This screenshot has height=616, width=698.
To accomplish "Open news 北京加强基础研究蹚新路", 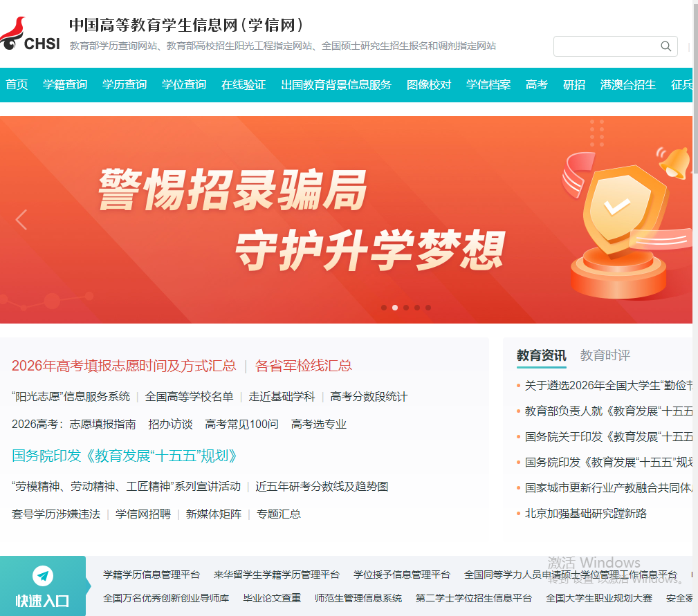I will (x=586, y=513).
